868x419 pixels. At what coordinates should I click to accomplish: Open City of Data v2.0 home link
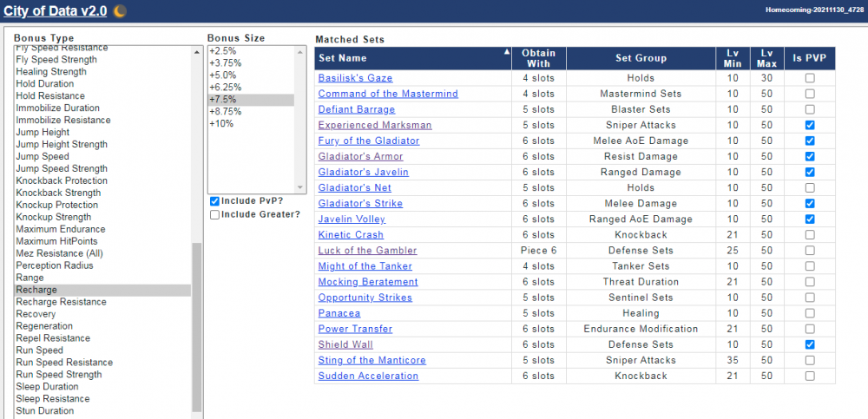pyautogui.click(x=56, y=10)
